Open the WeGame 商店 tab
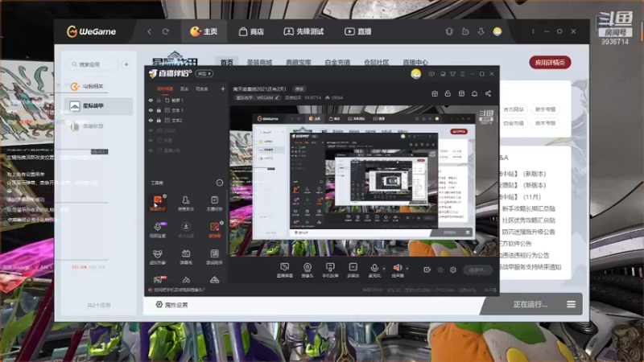The height and width of the screenshot is (362, 644). [251, 31]
